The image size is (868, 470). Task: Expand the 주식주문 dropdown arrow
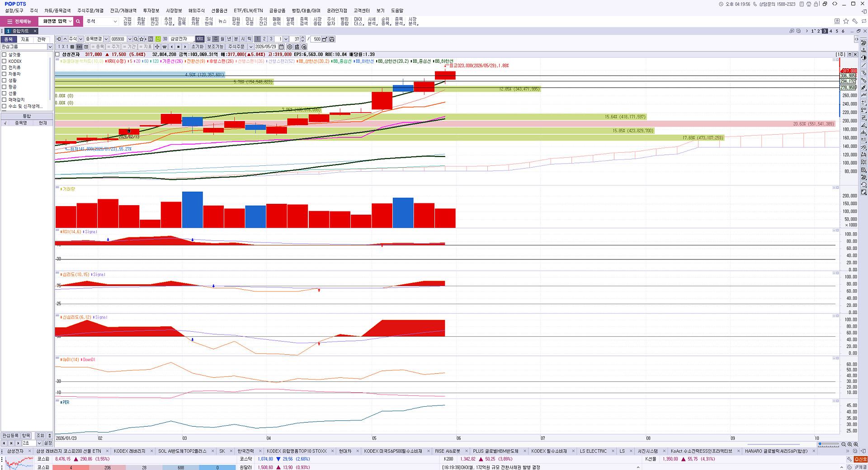tap(250, 47)
